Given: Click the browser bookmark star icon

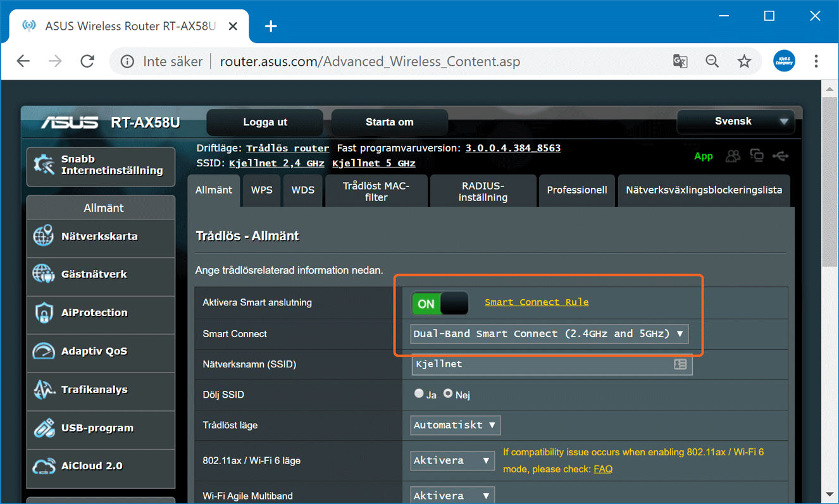Looking at the screenshot, I should [744, 61].
